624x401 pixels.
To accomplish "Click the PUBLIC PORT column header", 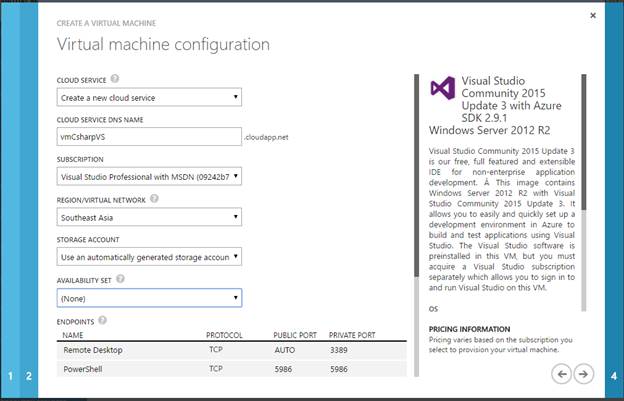I will pyautogui.click(x=295, y=335).
